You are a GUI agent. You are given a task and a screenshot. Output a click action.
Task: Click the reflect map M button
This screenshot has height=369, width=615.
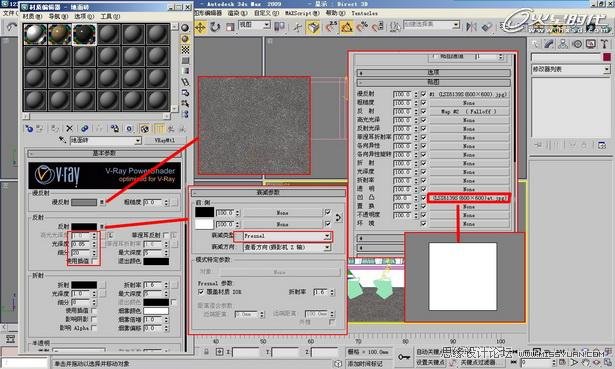102,227
